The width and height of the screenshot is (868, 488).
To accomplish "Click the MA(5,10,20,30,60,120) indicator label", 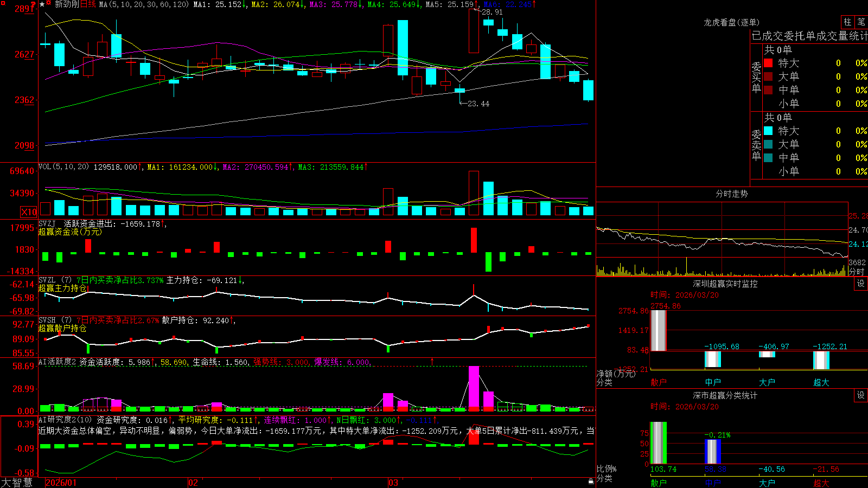I will tap(144, 4).
